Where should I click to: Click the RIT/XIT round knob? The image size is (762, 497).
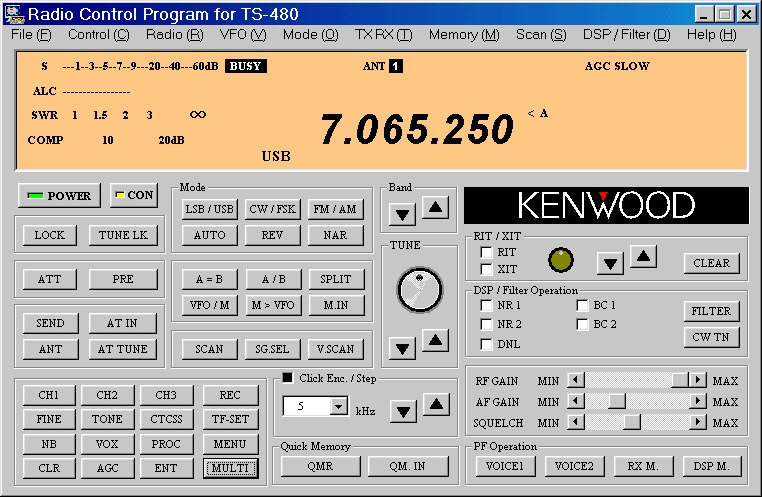tap(562, 261)
